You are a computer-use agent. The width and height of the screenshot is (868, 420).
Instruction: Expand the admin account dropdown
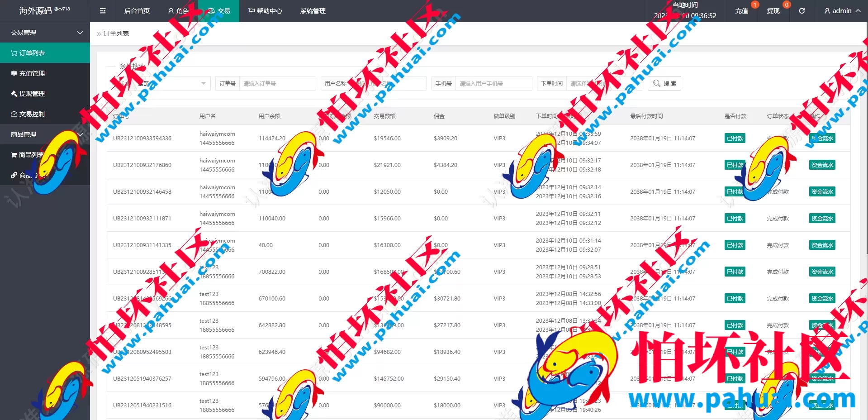[x=842, y=11]
